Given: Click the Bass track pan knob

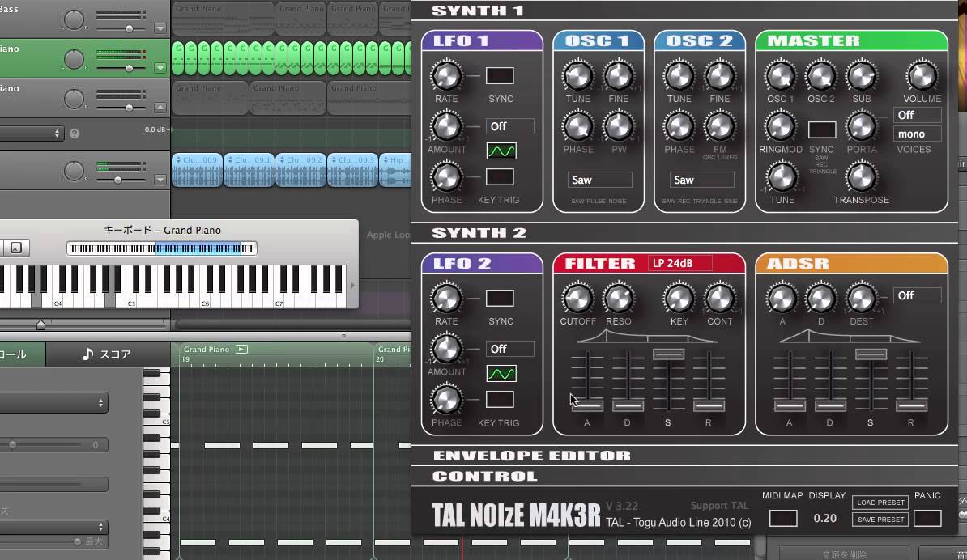Looking at the screenshot, I should click(x=74, y=19).
